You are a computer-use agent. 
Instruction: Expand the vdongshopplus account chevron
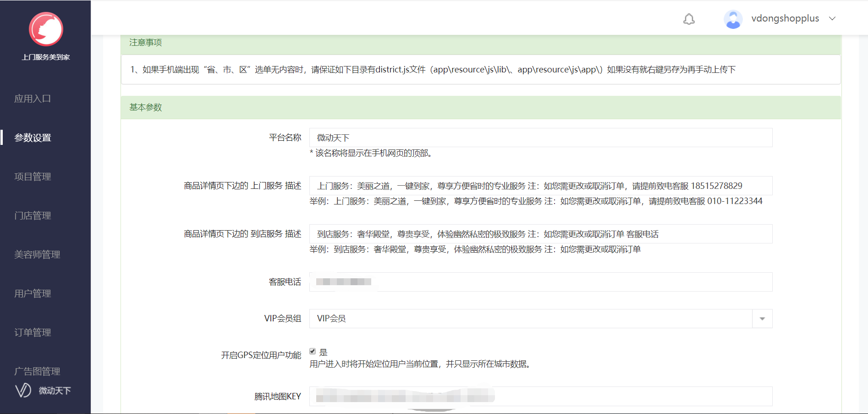coord(832,19)
